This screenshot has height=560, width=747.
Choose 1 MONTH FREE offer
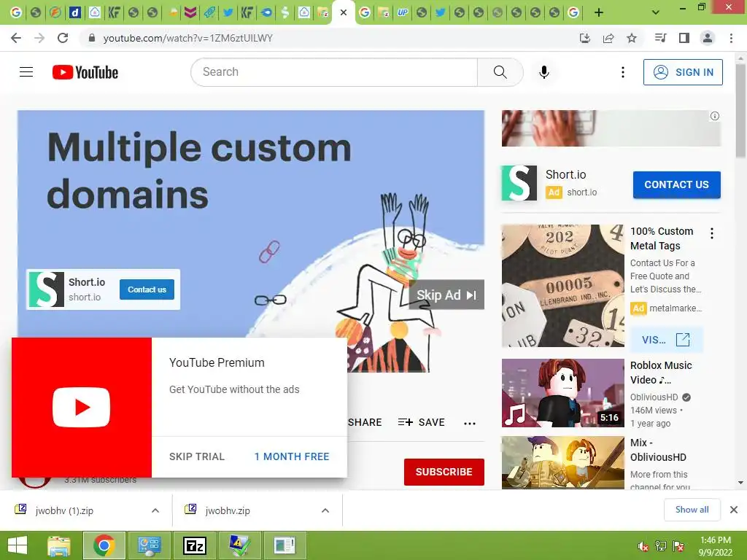click(292, 456)
